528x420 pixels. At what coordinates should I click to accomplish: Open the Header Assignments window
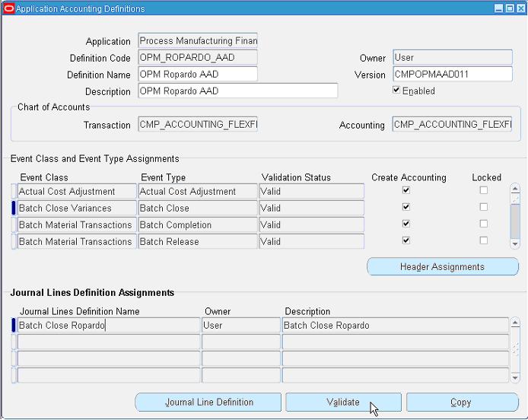point(443,267)
